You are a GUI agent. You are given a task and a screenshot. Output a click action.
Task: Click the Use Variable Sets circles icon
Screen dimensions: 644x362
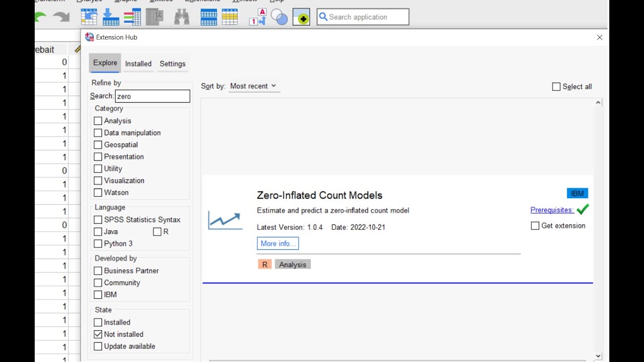click(x=279, y=17)
